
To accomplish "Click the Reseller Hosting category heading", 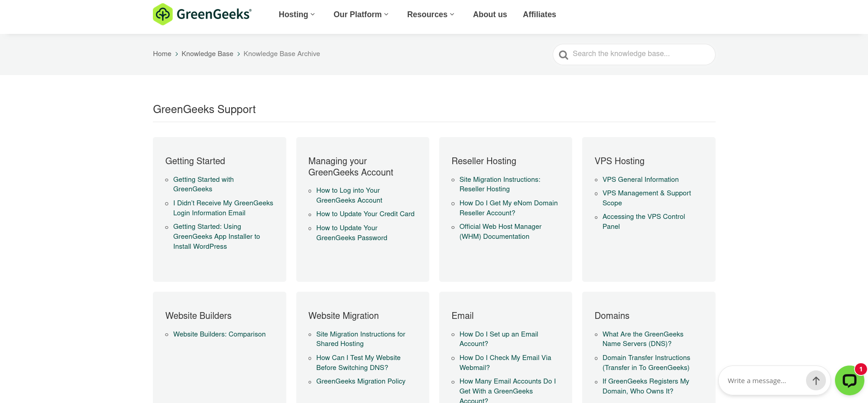I will [484, 161].
